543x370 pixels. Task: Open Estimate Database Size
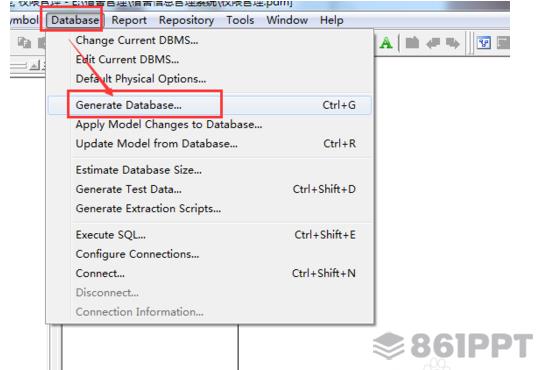pyautogui.click(x=210, y=170)
